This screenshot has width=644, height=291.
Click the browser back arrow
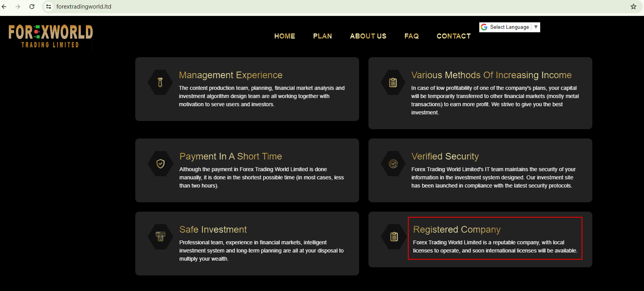(4, 7)
